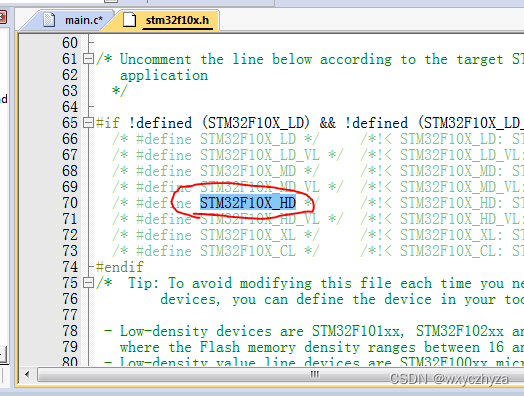Click the #endif directive on line 74
Viewport: 524px width, 396px height.
120,267
